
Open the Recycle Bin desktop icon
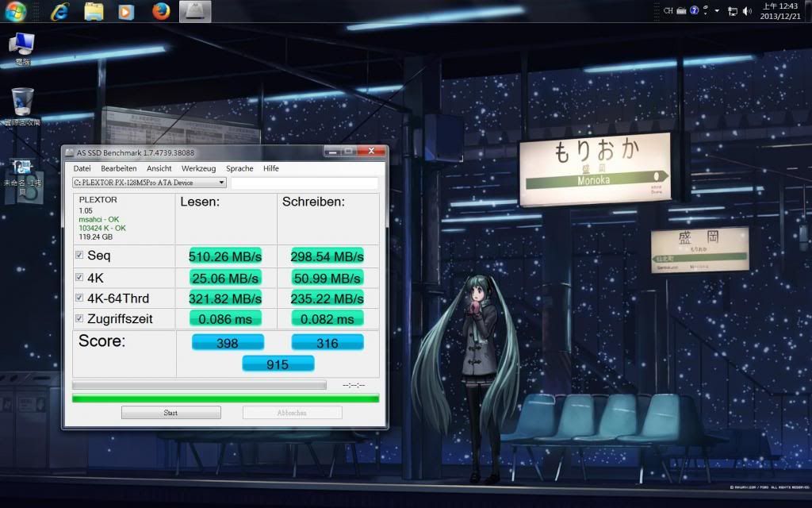pyautogui.click(x=22, y=106)
